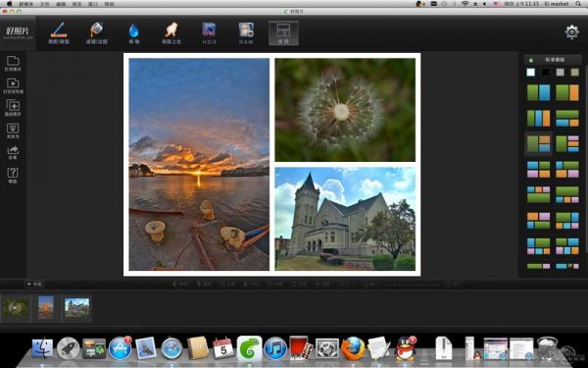Image resolution: width=588 pixels, height=368 pixels.
Task: Switch to the HDR tool
Action: tap(209, 33)
